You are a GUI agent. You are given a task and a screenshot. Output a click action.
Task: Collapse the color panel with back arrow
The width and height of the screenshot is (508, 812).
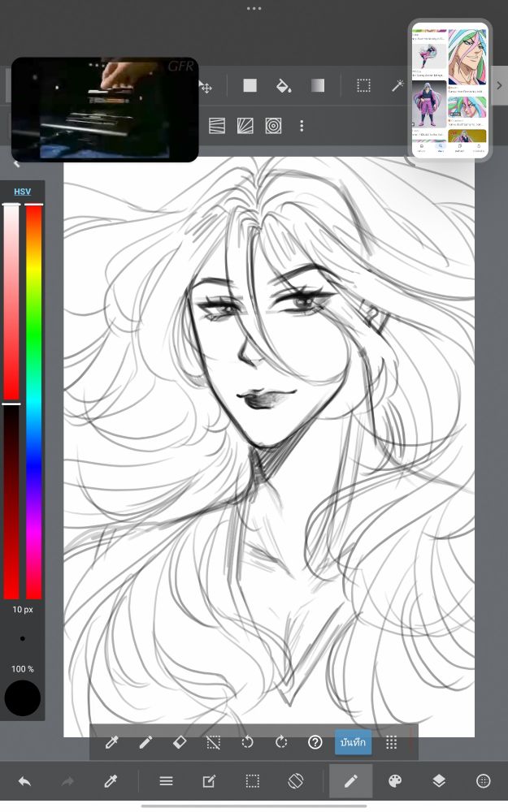click(16, 164)
